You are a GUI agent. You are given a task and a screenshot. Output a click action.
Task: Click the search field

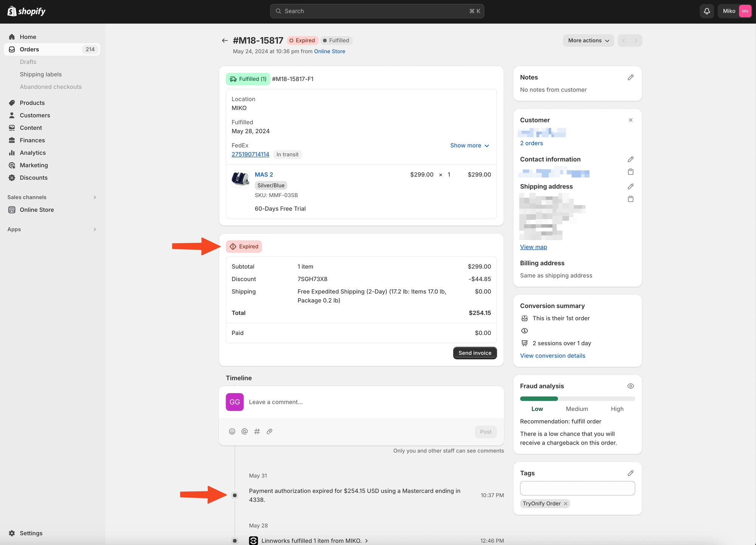377,11
